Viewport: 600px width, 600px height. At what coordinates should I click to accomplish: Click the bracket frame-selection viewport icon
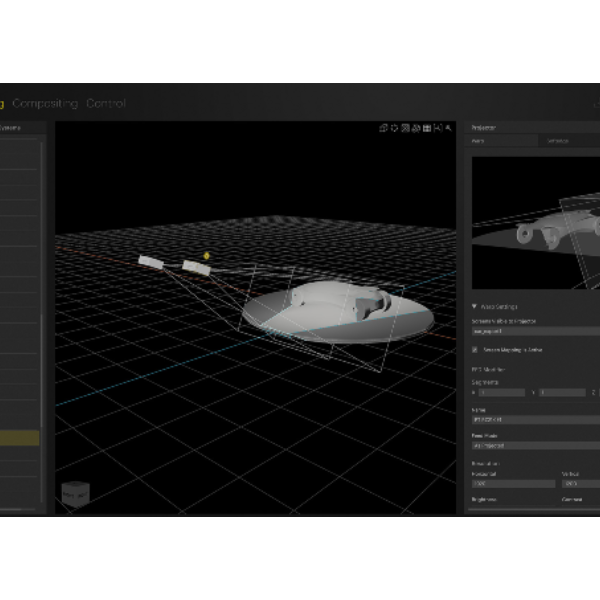click(438, 128)
